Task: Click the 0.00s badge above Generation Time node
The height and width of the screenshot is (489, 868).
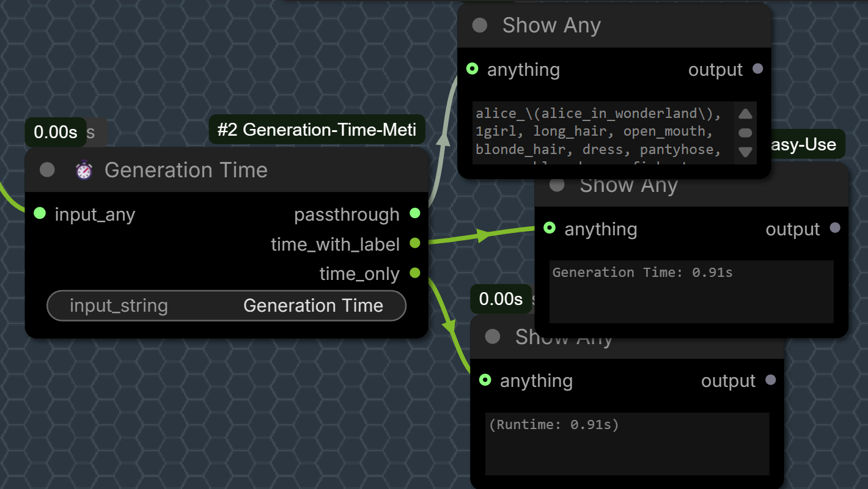Action: pos(56,132)
